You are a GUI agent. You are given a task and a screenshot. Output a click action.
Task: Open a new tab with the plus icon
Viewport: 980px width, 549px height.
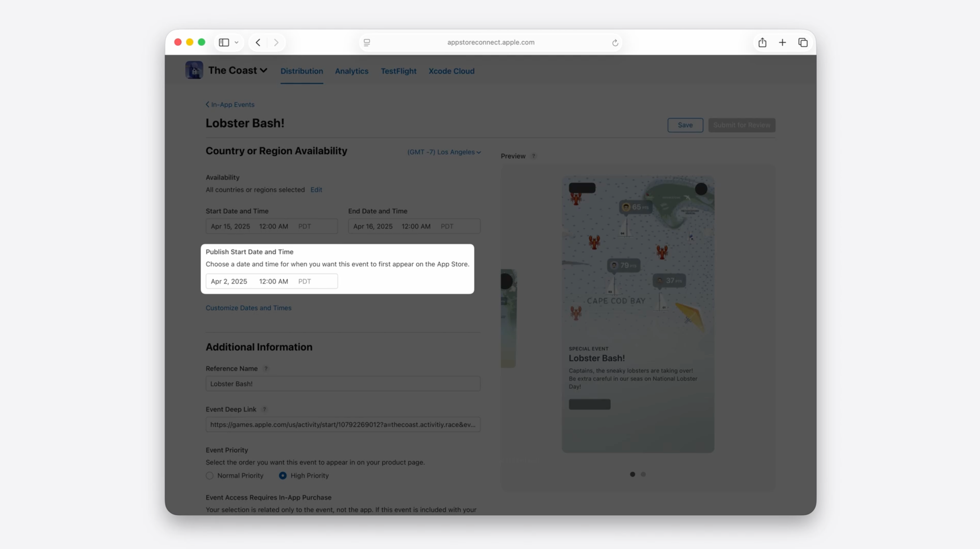tap(782, 42)
